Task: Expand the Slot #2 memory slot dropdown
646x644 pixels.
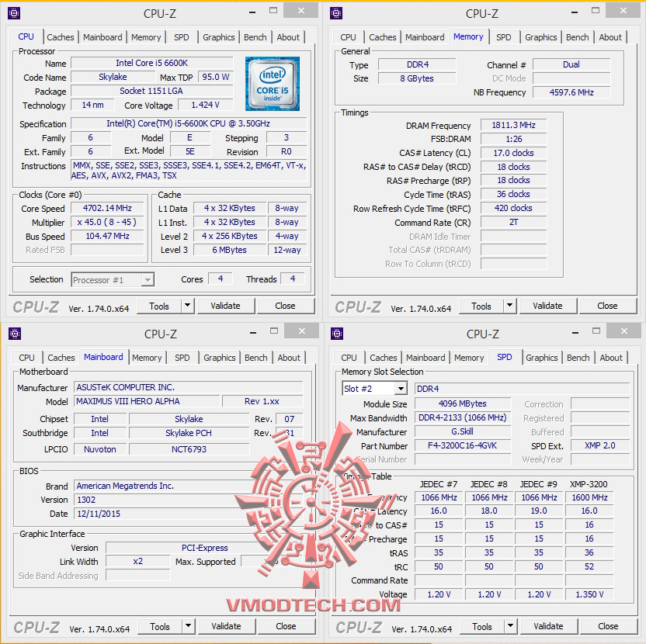Action: coord(401,389)
